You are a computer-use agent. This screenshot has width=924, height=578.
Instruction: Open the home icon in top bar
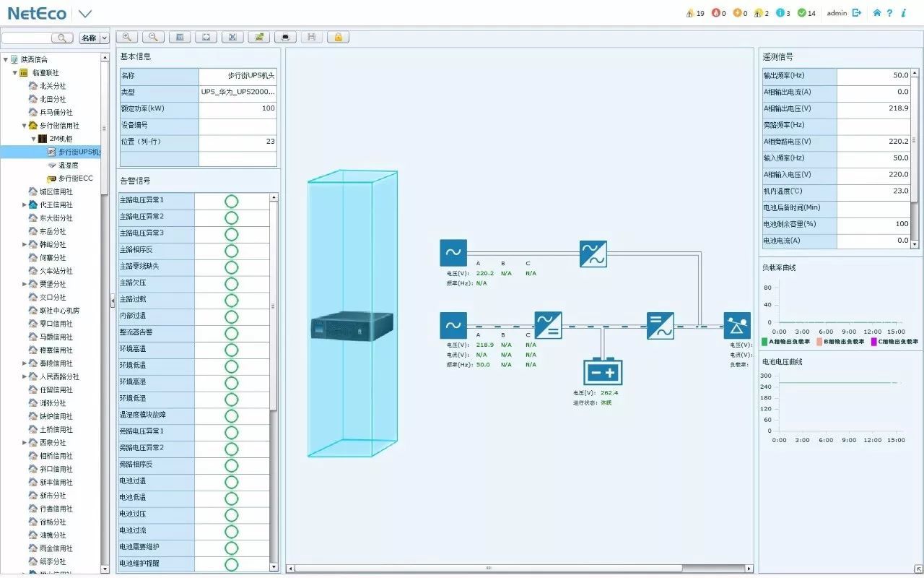pyautogui.click(x=877, y=13)
